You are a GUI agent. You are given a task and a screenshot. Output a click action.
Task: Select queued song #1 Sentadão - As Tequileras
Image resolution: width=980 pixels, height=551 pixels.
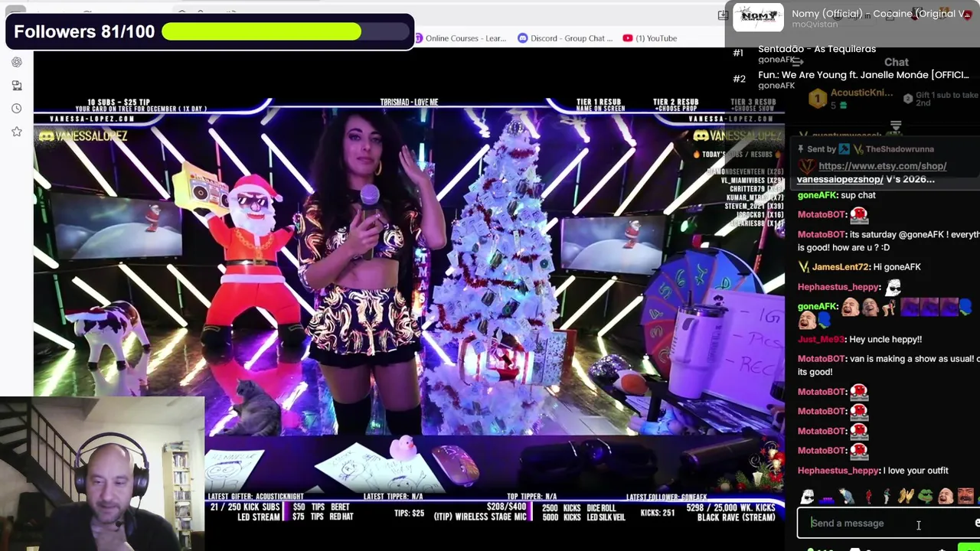(817, 49)
